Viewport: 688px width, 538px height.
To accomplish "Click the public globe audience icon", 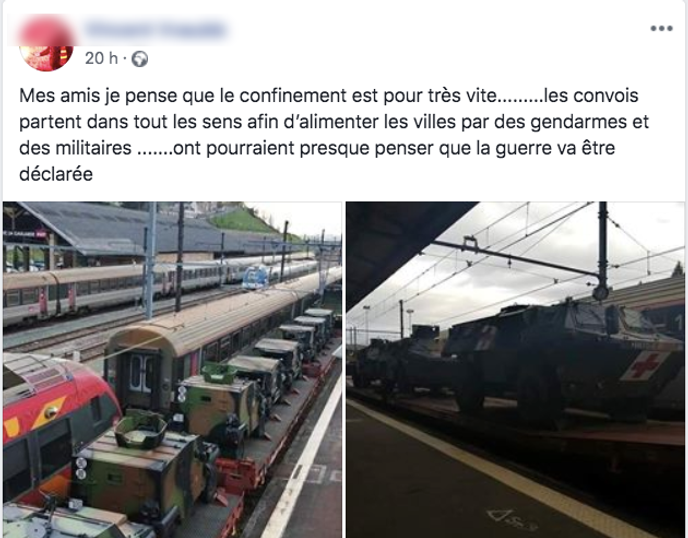I will coord(140,59).
